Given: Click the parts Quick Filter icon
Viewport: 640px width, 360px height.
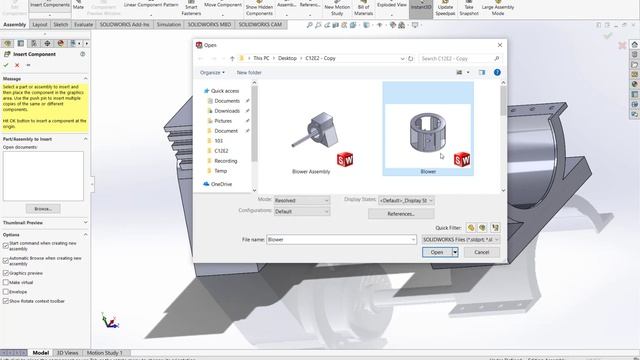Looking at the screenshot, I should point(471,228).
